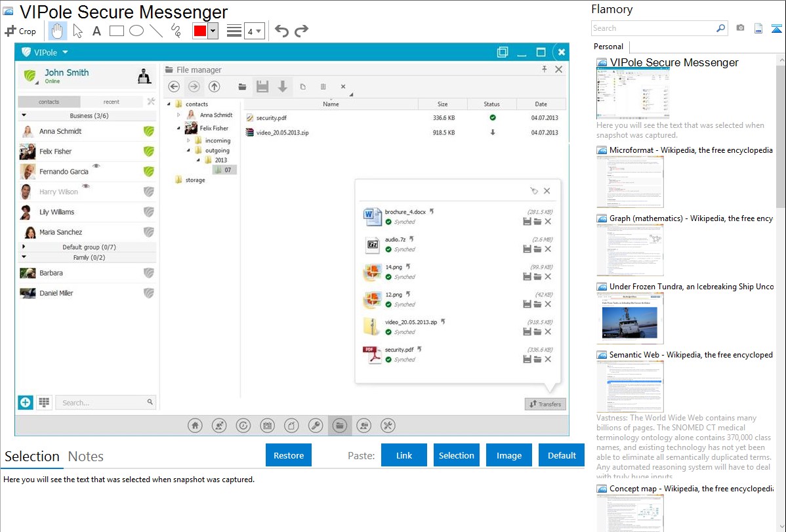The width and height of the screenshot is (786, 532).
Task: Collapse the Family (0/2) group
Action: [x=24, y=257]
